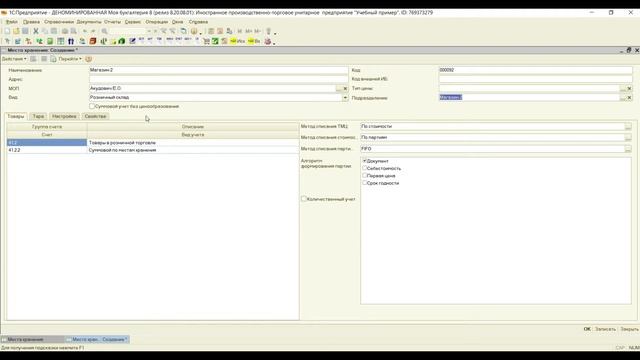Open the Отчеты menu
This screenshot has height=360, width=640.
pos(112,22)
